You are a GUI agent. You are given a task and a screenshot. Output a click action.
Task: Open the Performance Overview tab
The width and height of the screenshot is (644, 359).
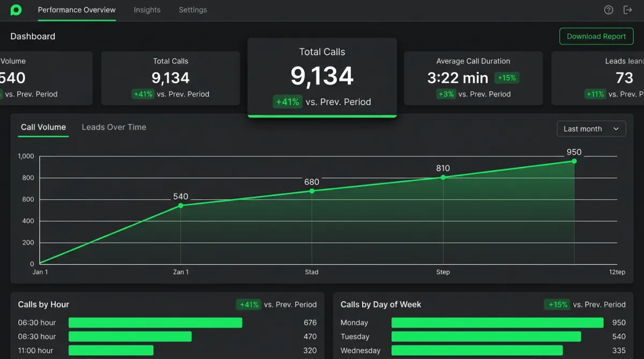coord(77,10)
